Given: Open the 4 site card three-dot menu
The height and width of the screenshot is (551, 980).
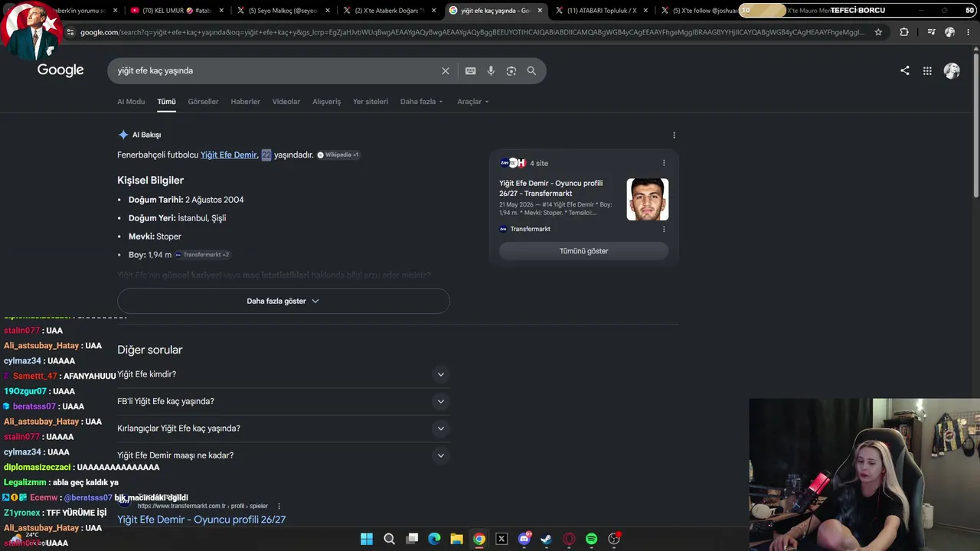Looking at the screenshot, I should coord(664,163).
